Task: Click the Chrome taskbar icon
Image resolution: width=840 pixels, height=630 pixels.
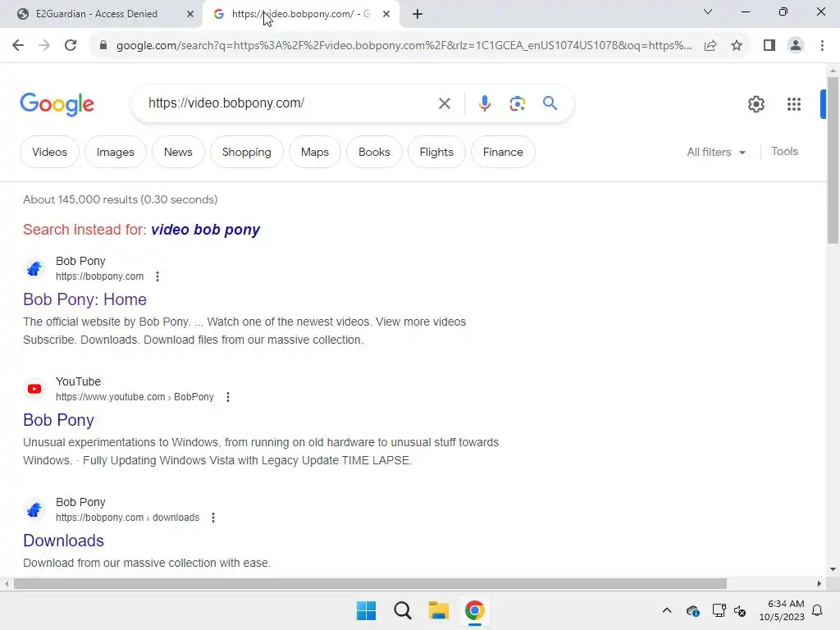Action: pos(475,610)
